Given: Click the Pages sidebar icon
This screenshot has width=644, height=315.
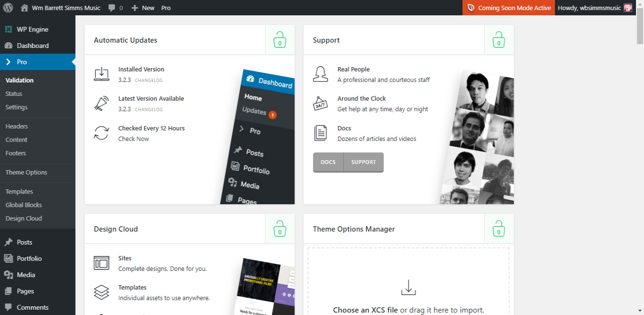Looking at the screenshot, I should coord(9,291).
